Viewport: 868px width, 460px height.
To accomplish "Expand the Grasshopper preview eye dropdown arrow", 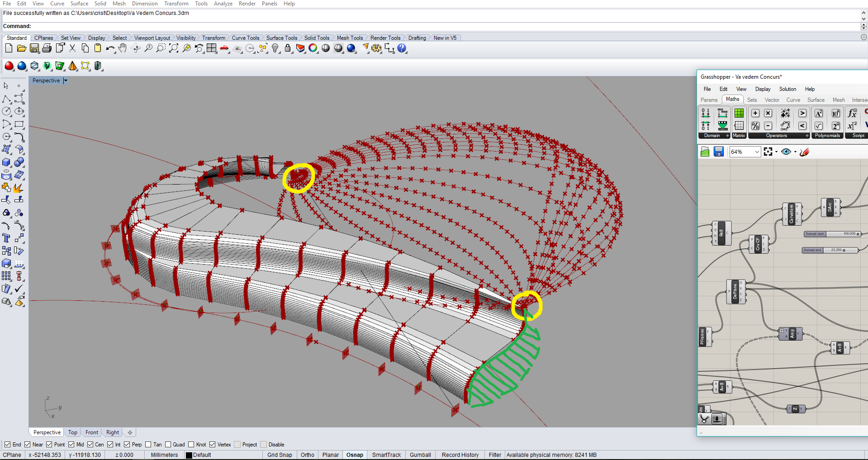I will (795, 152).
